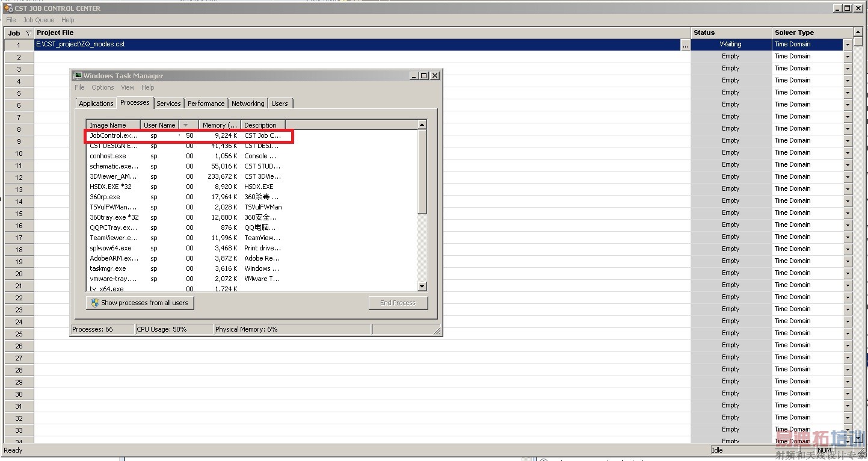868x461 pixels.
Task: Click the Solver Type column header
Action: pos(812,32)
